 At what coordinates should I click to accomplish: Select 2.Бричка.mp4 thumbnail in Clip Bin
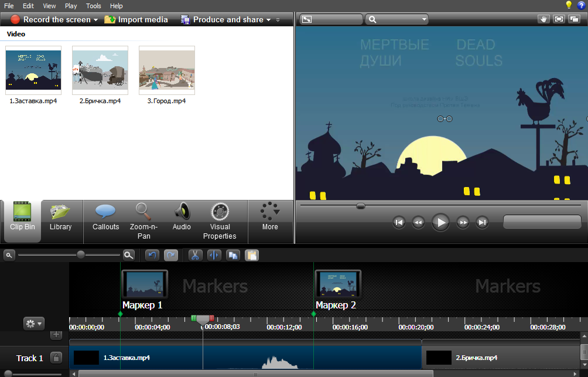pyautogui.click(x=100, y=70)
